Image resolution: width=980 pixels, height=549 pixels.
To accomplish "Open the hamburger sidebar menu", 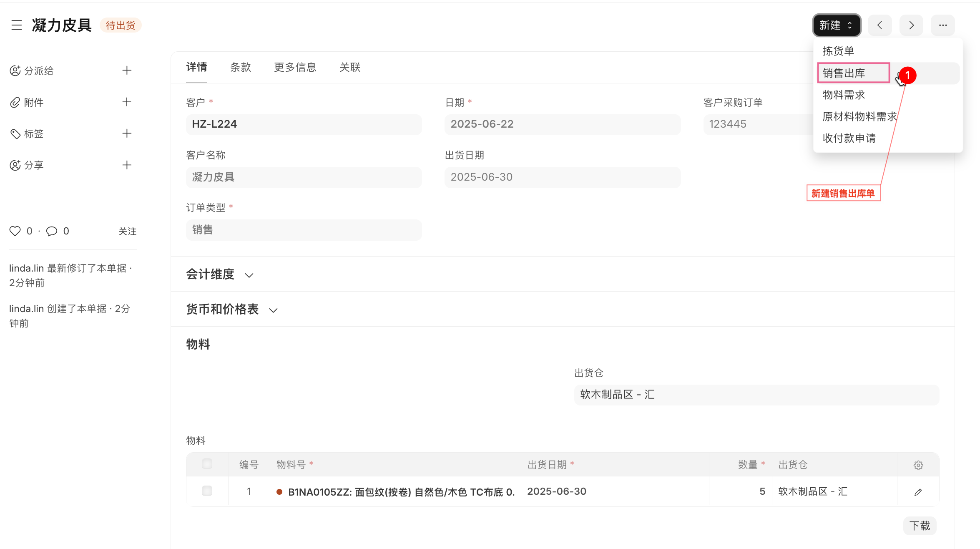I will click(x=17, y=25).
